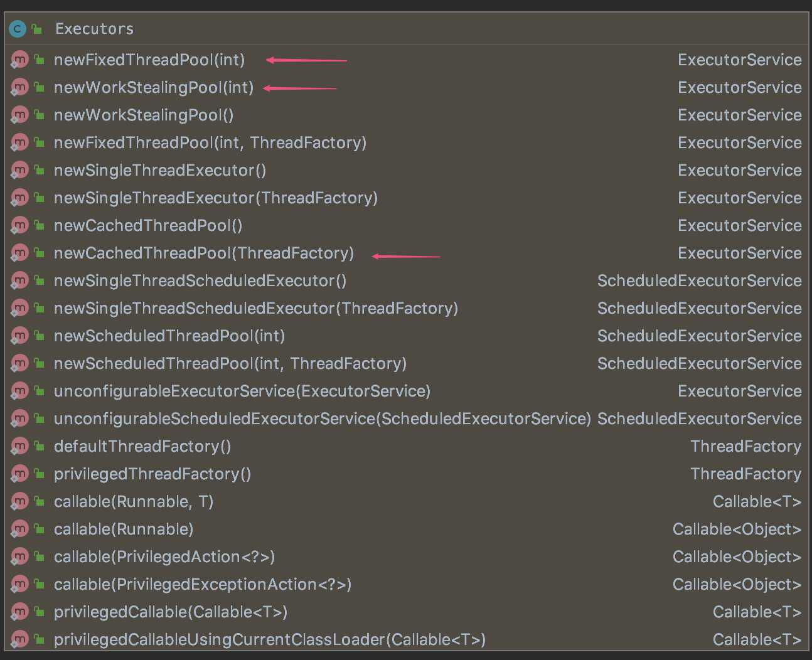Click method icon beside callable(Runnable)

pos(19,529)
